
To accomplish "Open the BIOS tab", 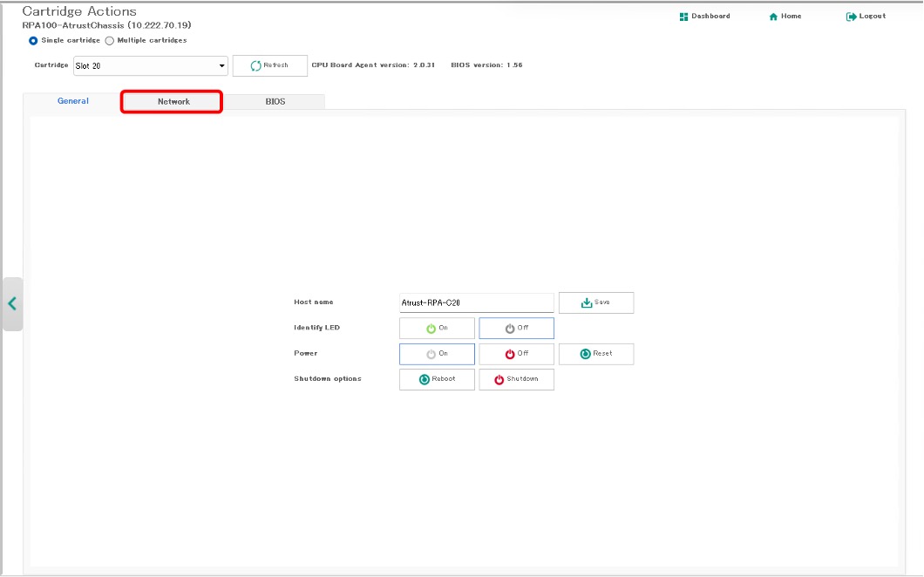I will click(x=275, y=102).
